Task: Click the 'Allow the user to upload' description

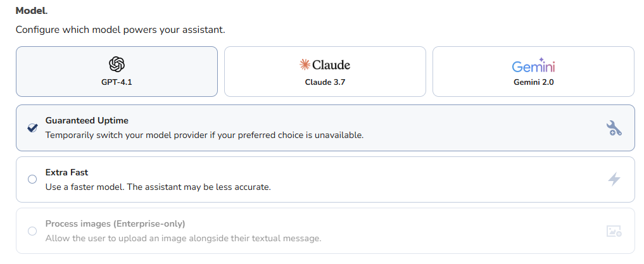Action: point(183,239)
